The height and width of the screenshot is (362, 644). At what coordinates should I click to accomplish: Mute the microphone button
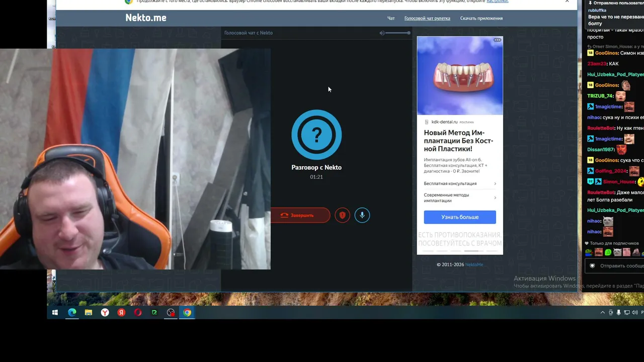click(x=362, y=215)
